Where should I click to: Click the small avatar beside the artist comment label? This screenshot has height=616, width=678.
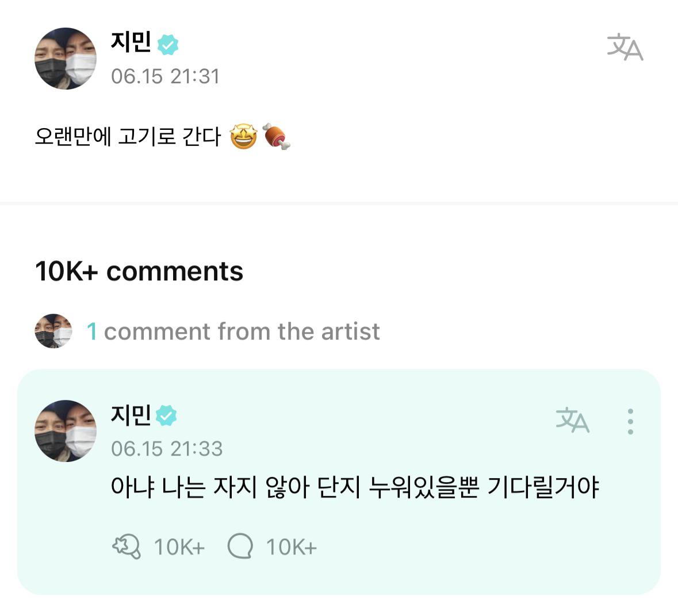(52, 332)
